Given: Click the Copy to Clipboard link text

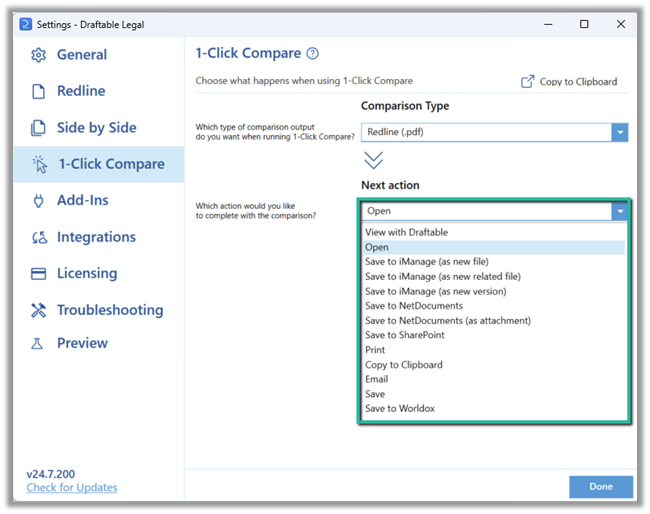Looking at the screenshot, I should pos(578,82).
